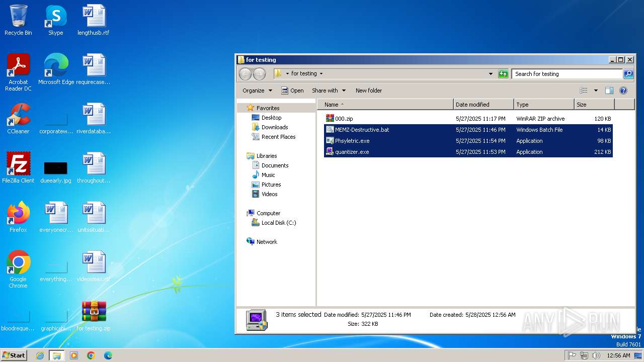Sort by the Type column header

pos(544,105)
